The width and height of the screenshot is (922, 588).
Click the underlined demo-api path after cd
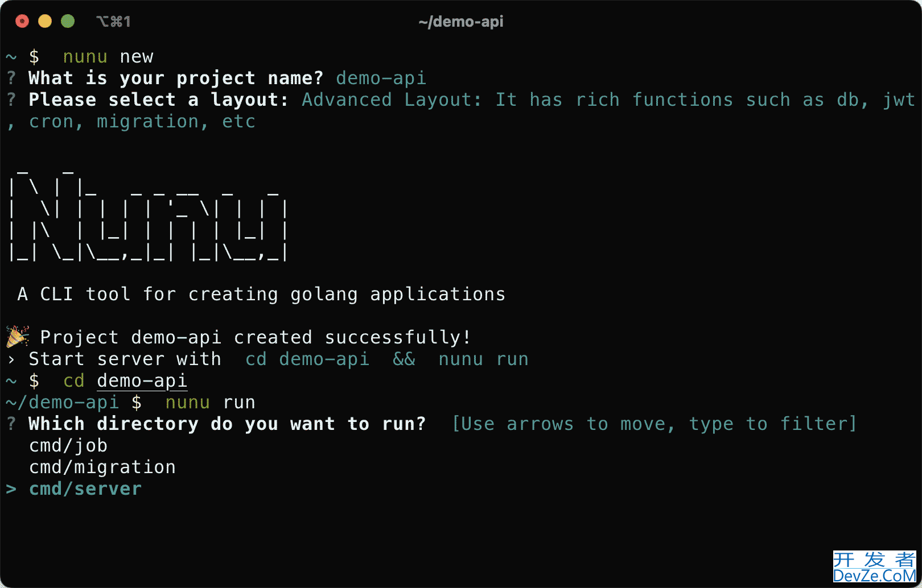tap(142, 380)
